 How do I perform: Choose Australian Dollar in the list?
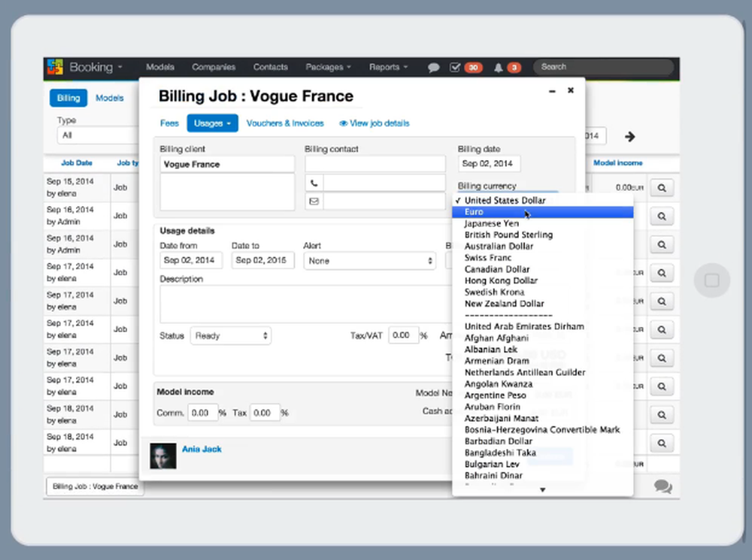tap(542, 247)
